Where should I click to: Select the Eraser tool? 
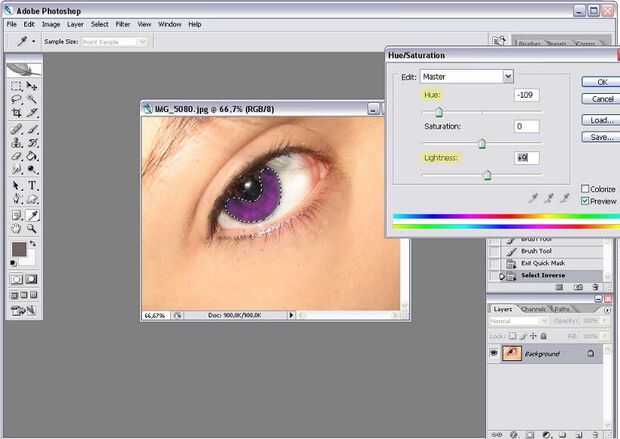[16, 156]
